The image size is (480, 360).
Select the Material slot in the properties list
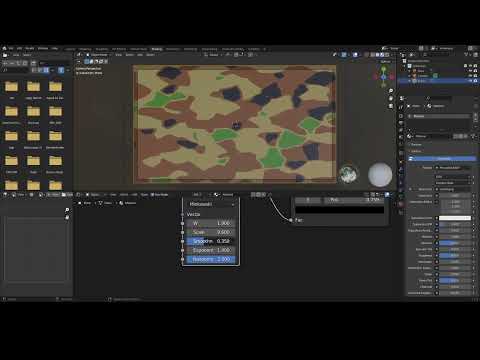pyautogui.click(x=438, y=116)
